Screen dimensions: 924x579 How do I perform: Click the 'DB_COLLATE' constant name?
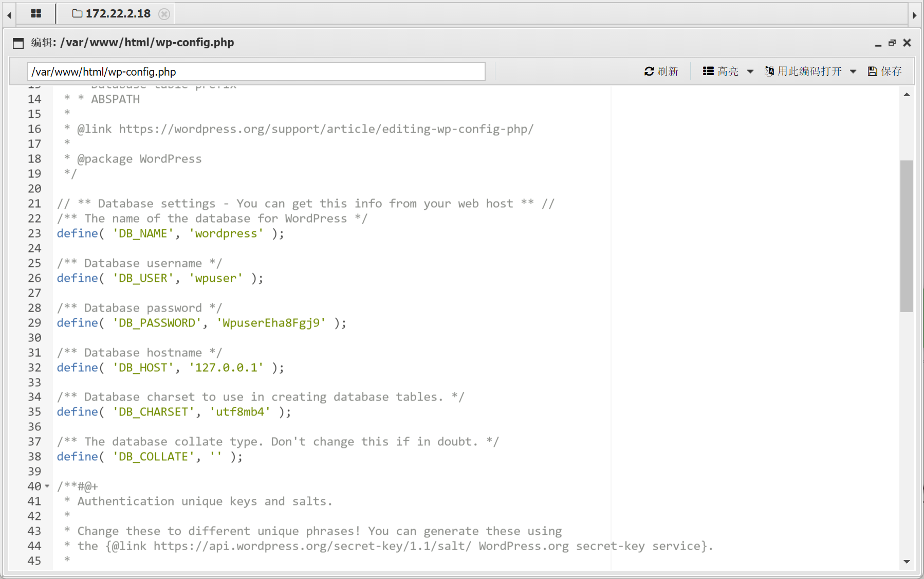coord(153,457)
